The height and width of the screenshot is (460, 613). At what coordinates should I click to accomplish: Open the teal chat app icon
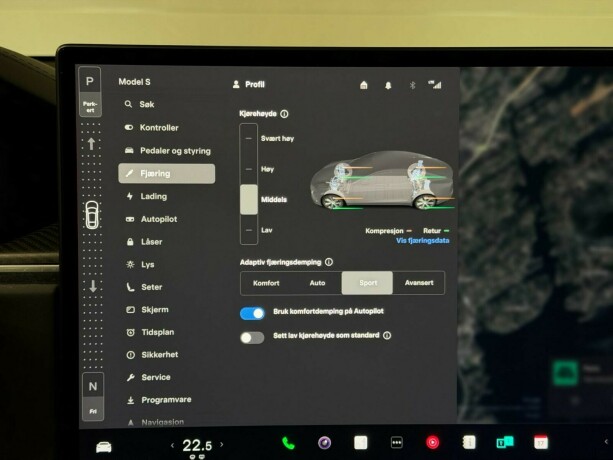click(x=505, y=442)
